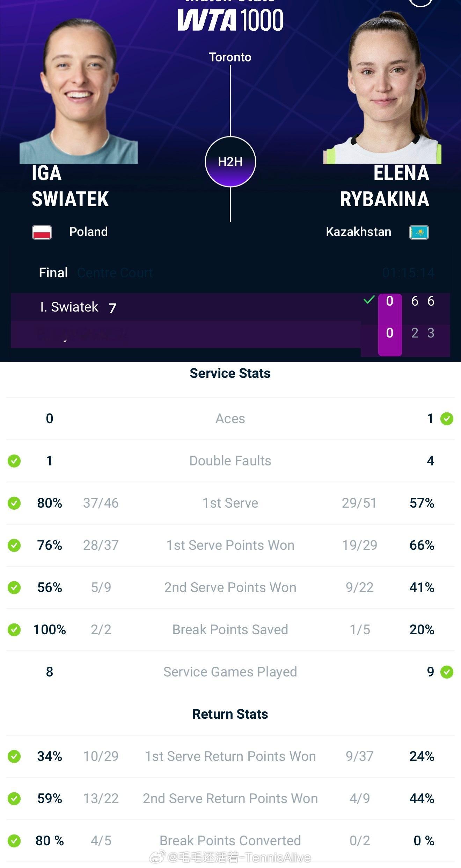Screen dimensions: 461x868
Task: Click the check beside 80 % Break Points Converted
Action: [x=14, y=841]
